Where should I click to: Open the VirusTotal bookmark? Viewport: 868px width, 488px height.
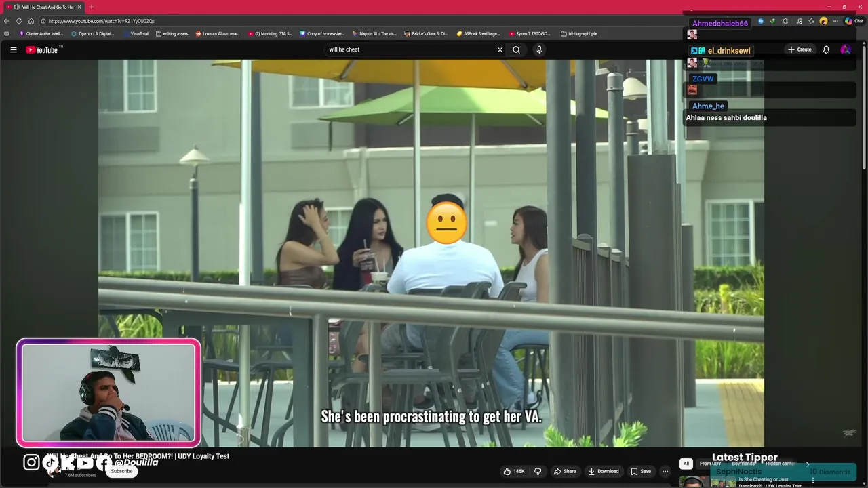click(x=136, y=33)
